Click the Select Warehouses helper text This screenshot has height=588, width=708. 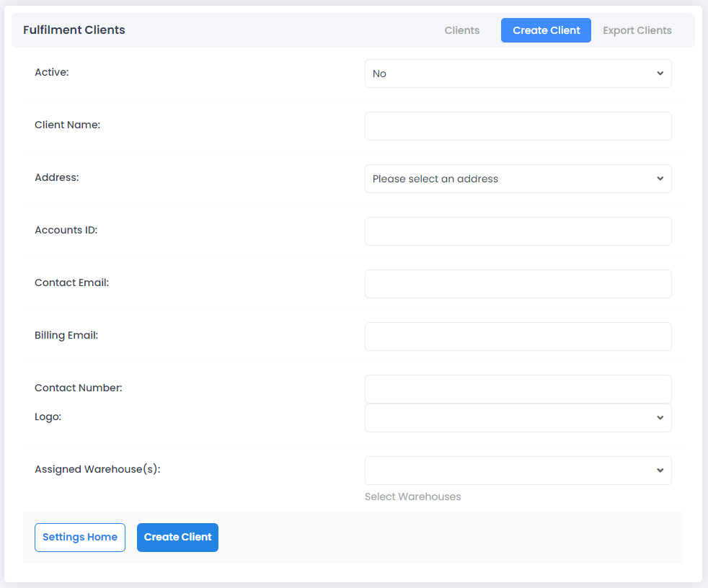click(412, 496)
